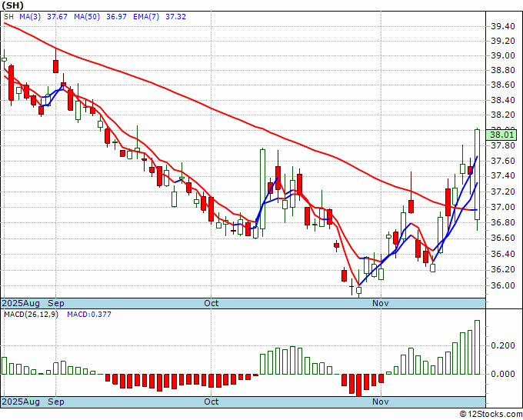Click the latest tall green candlestick
523x420 pixels.
point(478,175)
